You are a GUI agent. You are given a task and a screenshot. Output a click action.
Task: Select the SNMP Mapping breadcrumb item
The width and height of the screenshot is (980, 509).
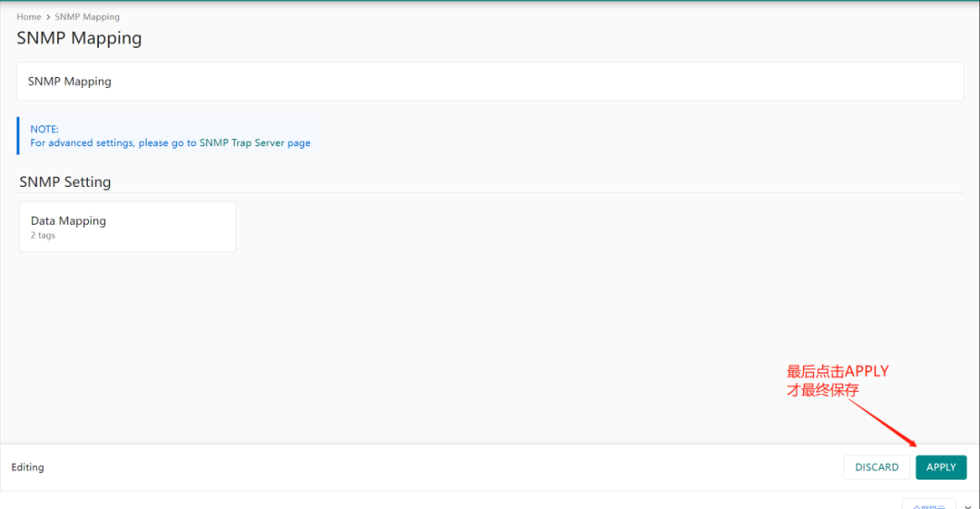[87, 17]
